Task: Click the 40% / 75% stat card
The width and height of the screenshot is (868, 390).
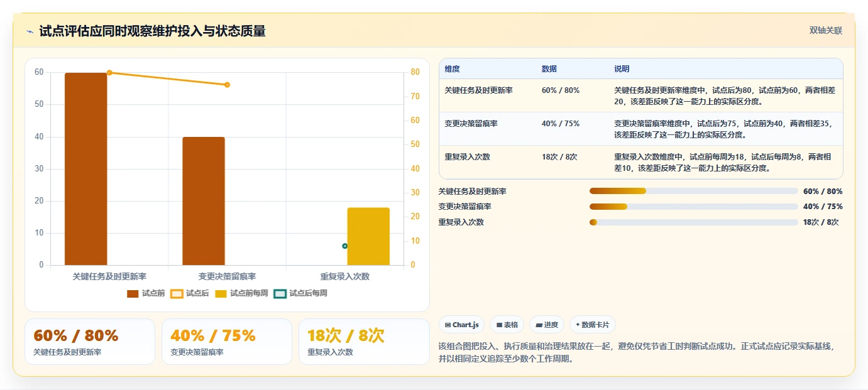Action: [x=227, y=342]
